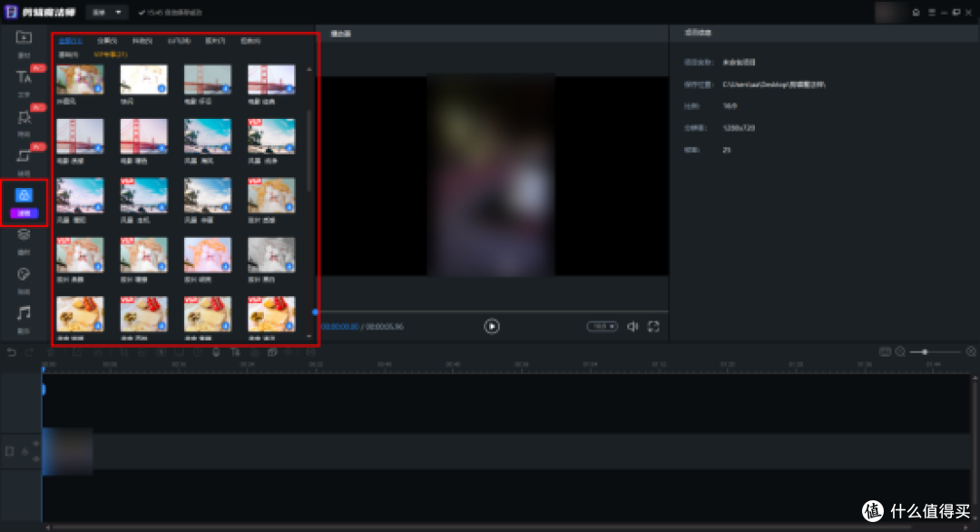Open the overlays layers sidebar icon
Screen dimensions: 980x532
[x=24, y=234]
